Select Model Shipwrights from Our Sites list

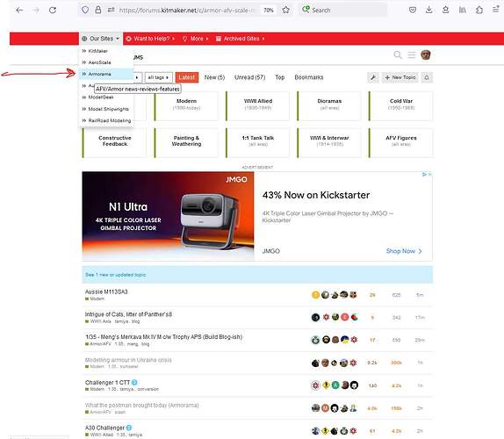point(108,109)
